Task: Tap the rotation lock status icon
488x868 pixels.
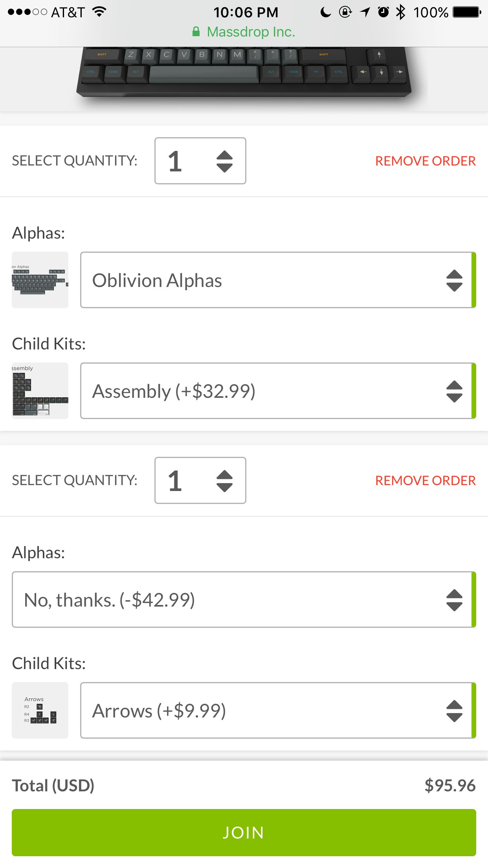Action: tap(345, 12)
